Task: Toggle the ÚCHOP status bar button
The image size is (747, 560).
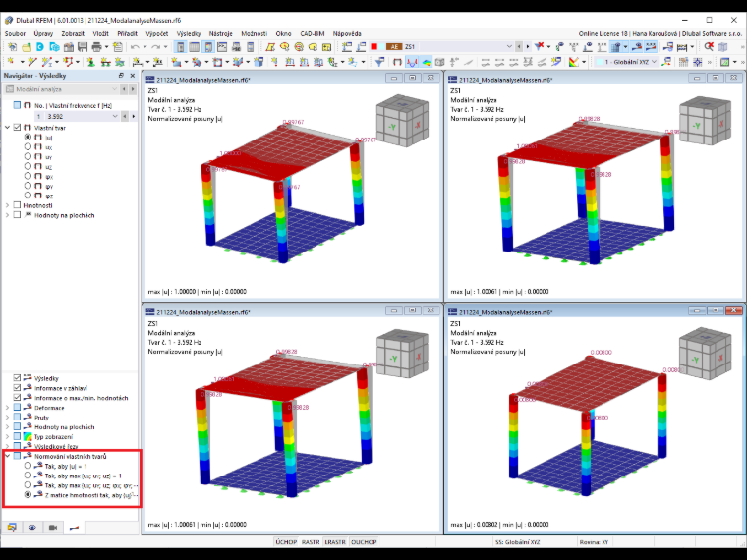Action: click(286, 542)
